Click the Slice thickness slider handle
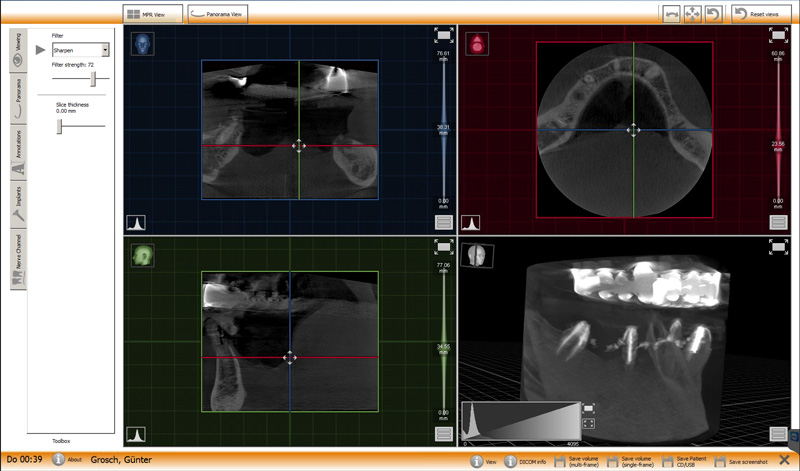This screenshot has width=800, height=471. pos(59,125)
